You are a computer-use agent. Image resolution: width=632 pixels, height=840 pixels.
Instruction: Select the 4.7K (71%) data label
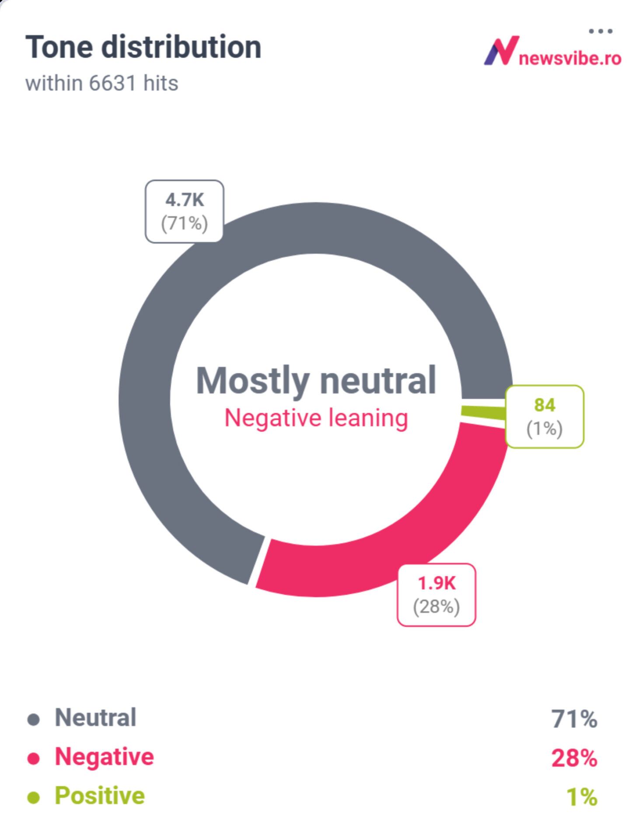point(184,211)
